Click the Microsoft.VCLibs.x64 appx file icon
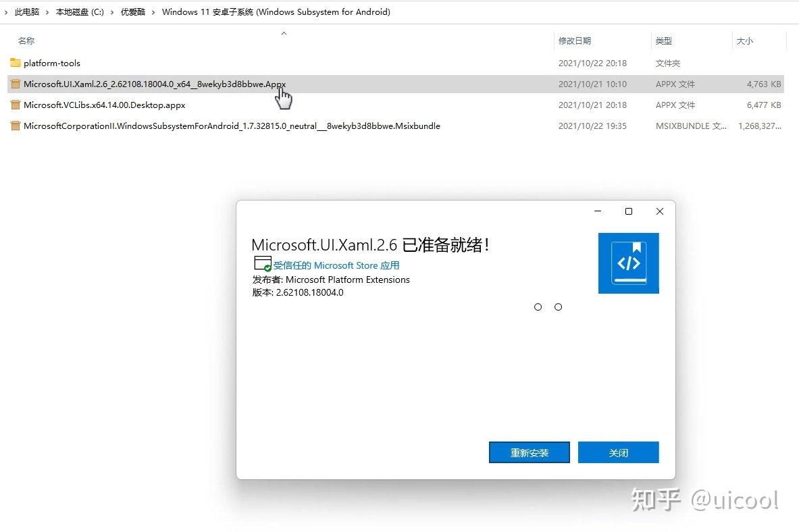The image size is (799, 532). pyautogui.click(x=15, y=105)
